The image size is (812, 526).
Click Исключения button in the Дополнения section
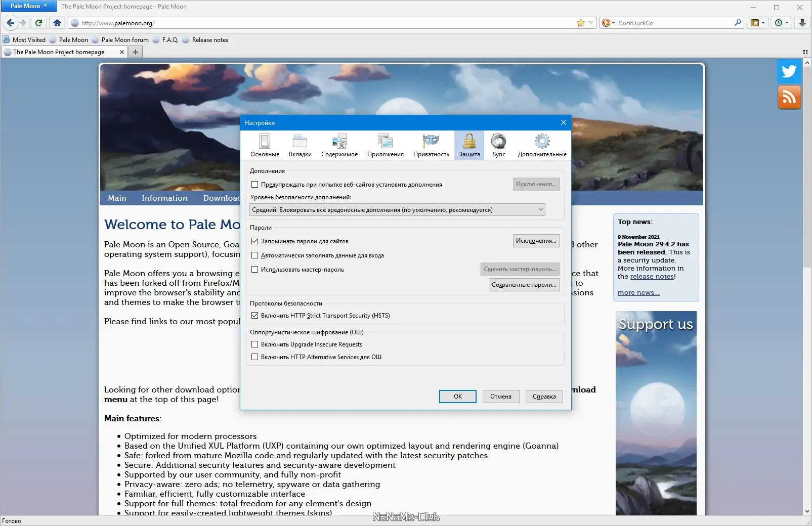536,184
